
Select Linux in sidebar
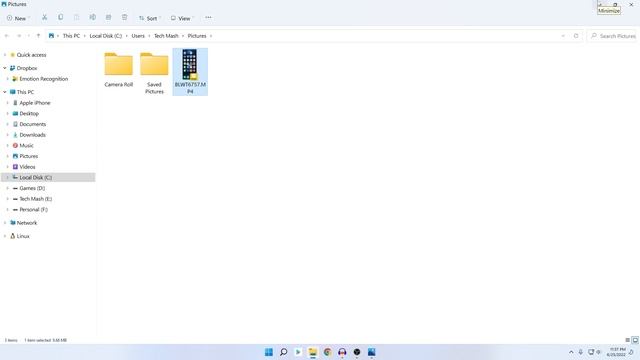[23, 236]
